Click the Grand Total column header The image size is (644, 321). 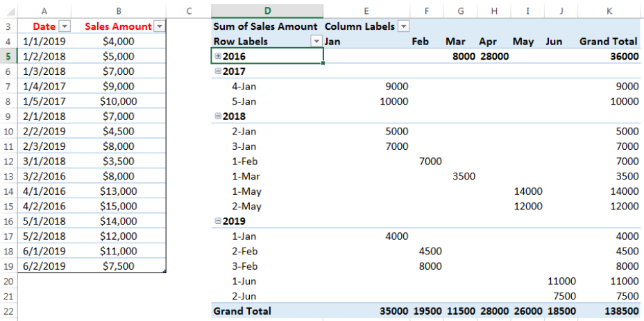(609, 42)
